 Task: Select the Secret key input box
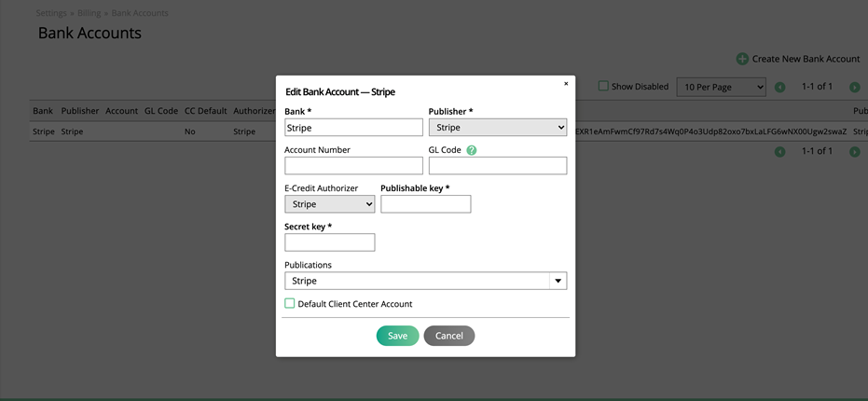[329, 242]
